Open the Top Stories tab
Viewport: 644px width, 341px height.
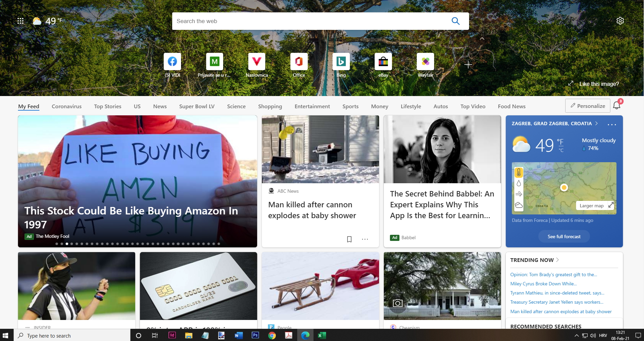(108, 107)
